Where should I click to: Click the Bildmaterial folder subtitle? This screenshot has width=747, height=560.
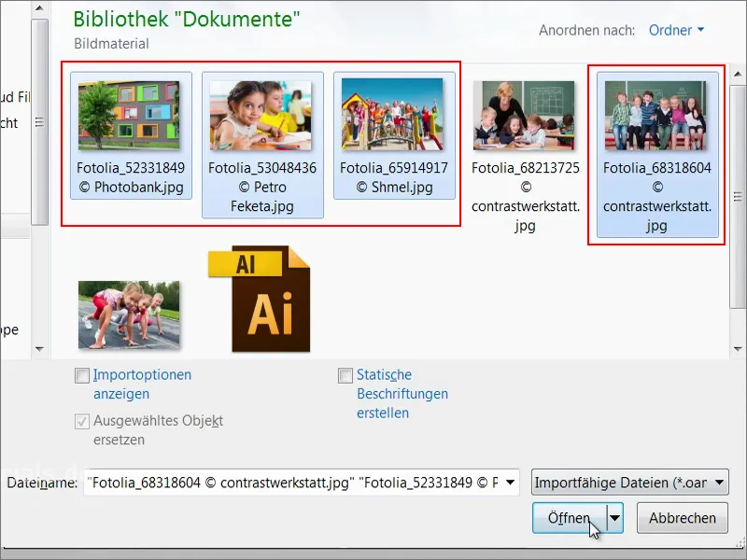(x=111, y=43)
